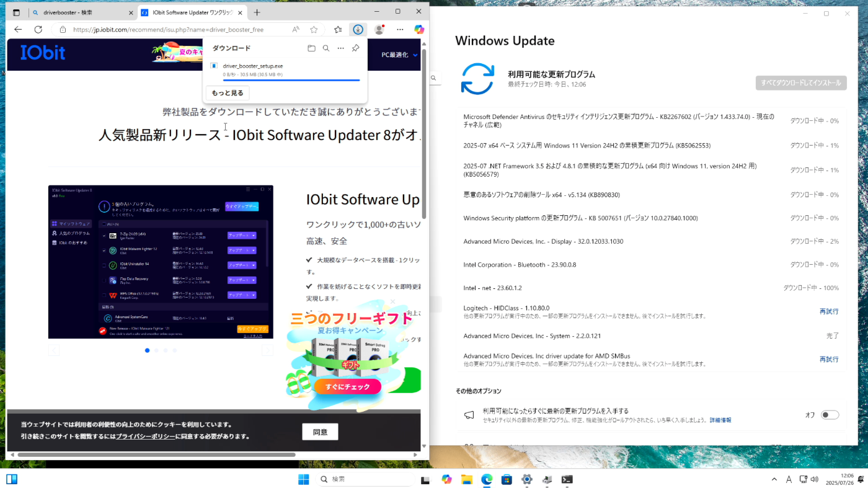Activate Read aloud icon in address bar

296,29
